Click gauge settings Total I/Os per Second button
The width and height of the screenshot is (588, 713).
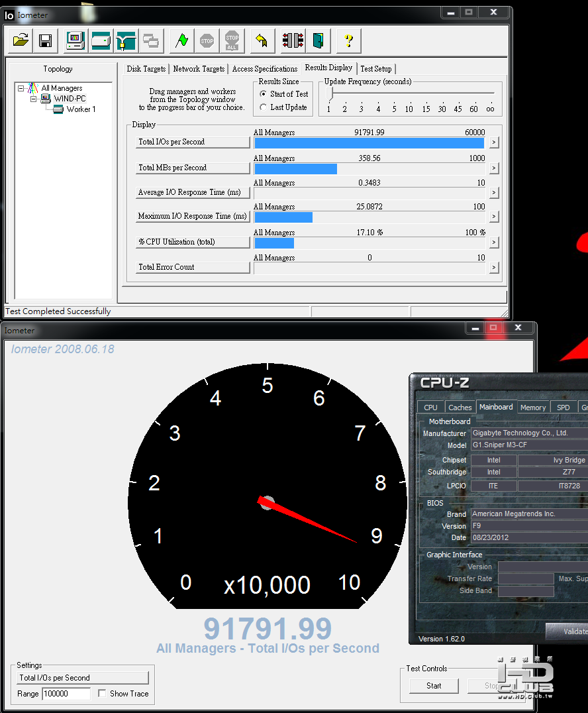click(x=83, y=677)
